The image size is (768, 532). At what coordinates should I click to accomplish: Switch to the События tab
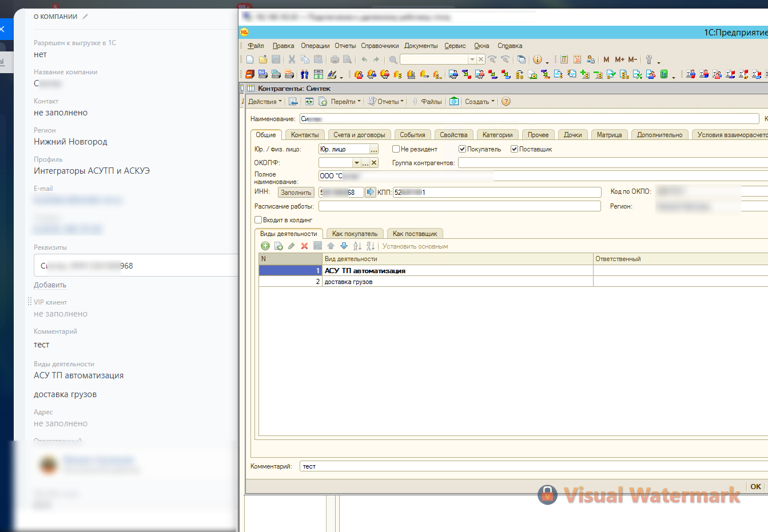point(412,135)
